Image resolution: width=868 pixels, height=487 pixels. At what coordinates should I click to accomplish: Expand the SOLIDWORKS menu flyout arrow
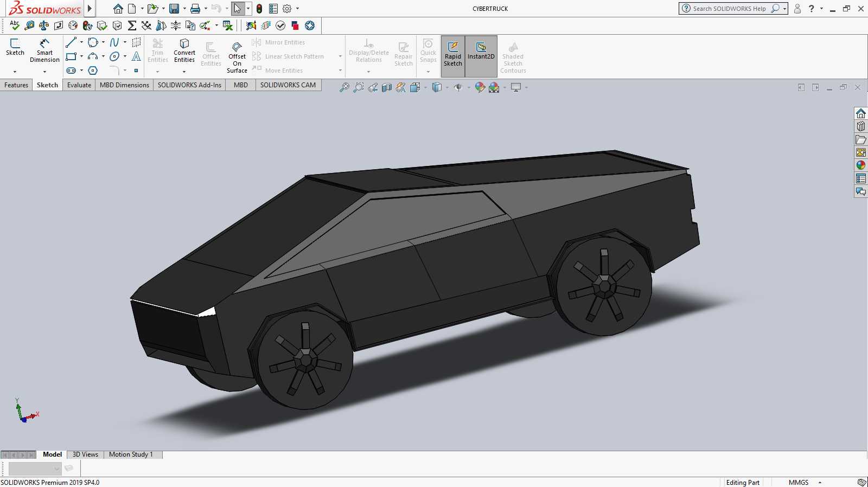coord(90,9)
